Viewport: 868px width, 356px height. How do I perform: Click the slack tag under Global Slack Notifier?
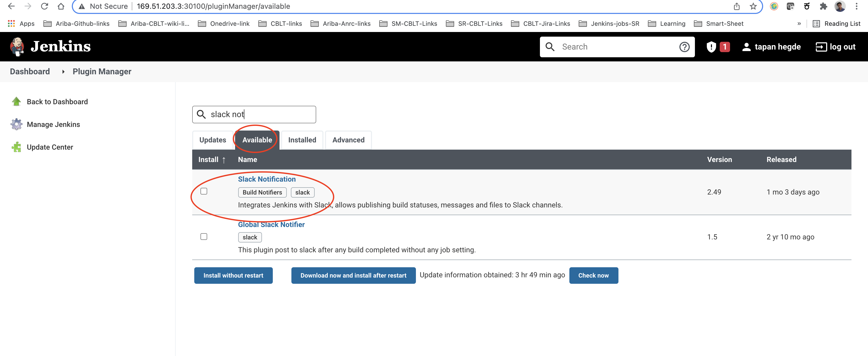(x=250, y=237)
